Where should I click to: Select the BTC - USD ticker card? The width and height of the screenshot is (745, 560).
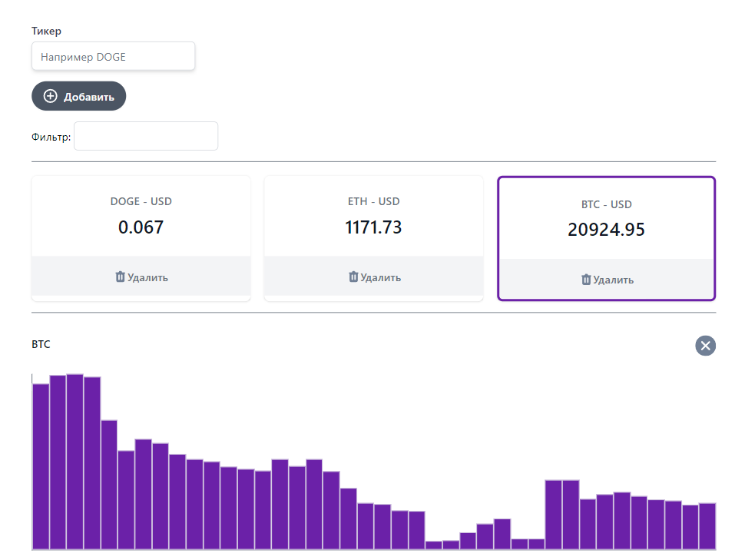(x=606, y=218)
